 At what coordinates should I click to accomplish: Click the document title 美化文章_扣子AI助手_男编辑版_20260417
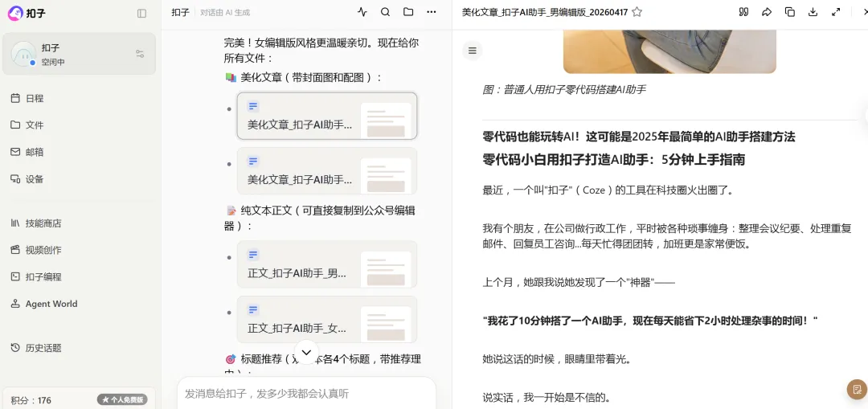545,12
